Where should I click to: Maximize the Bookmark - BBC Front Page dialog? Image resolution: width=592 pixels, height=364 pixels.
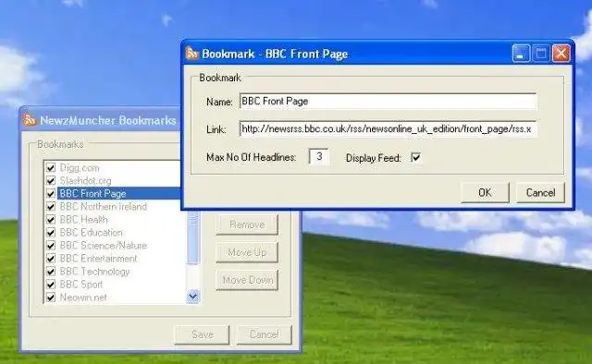point(541,54)
